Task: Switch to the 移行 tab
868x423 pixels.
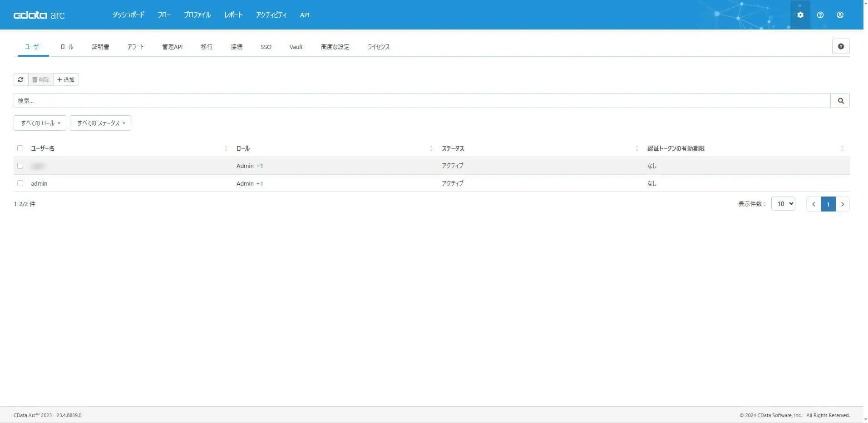Action: coord(207,47)
